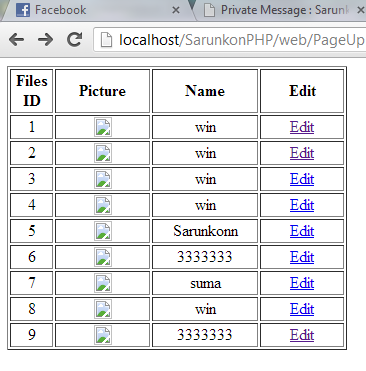The width and height of the screenshot is (366, 371).
Task: Click the Files ID cell '5'
Action: [32, 231]
